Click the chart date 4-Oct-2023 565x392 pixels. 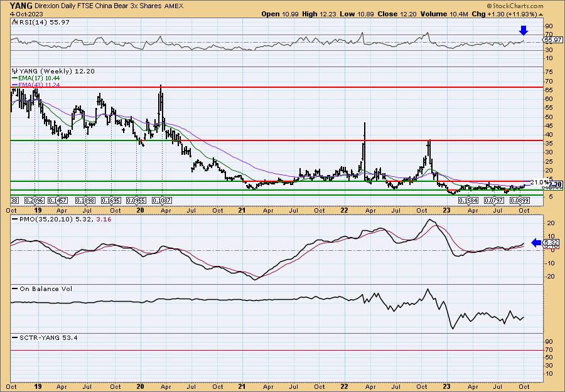(x=26, y=14)
